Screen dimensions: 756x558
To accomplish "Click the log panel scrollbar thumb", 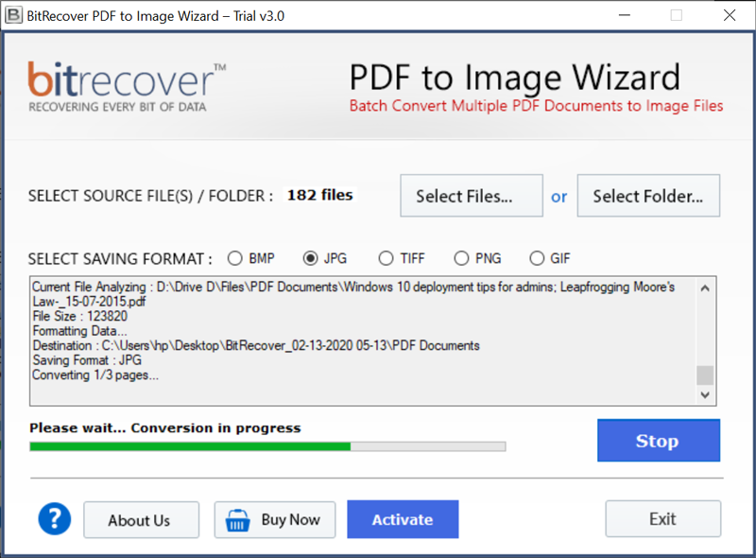I will 705,375.
